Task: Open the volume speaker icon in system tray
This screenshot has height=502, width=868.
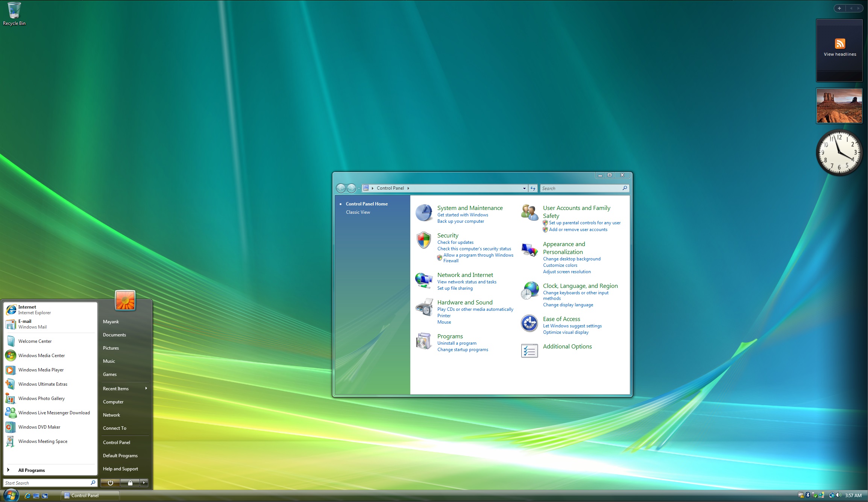Action: click(x=839, y=495)
